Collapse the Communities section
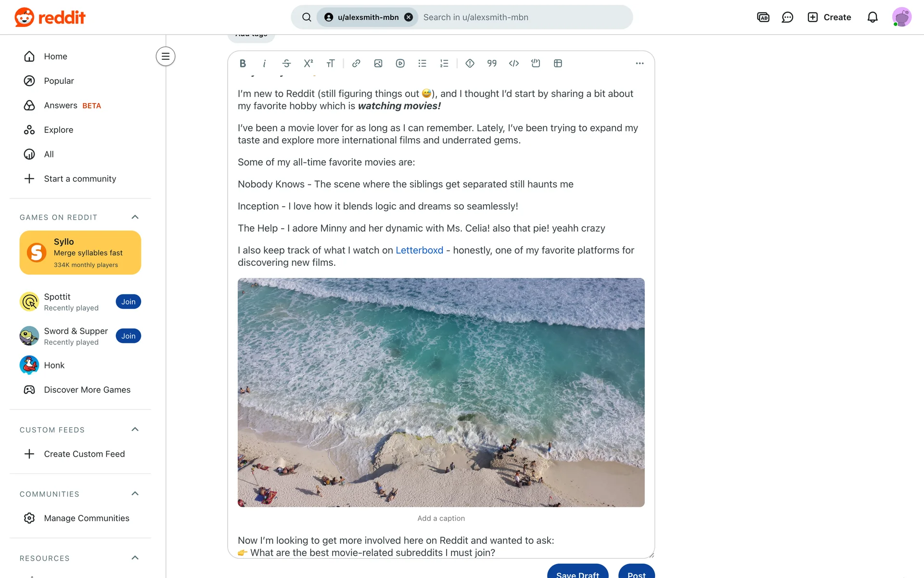 pos(135,494)
